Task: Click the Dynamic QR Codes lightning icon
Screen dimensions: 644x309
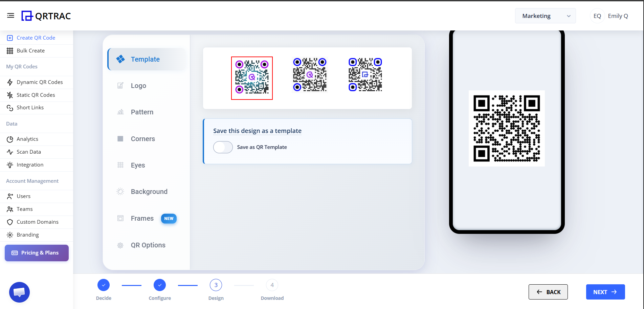Action: pyautogui.click(x=10, y=82)
